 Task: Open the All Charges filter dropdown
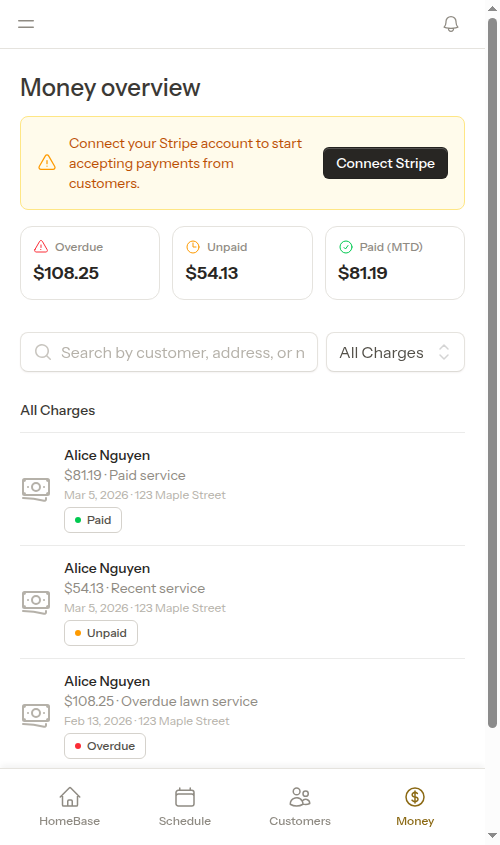coord(395,352)
